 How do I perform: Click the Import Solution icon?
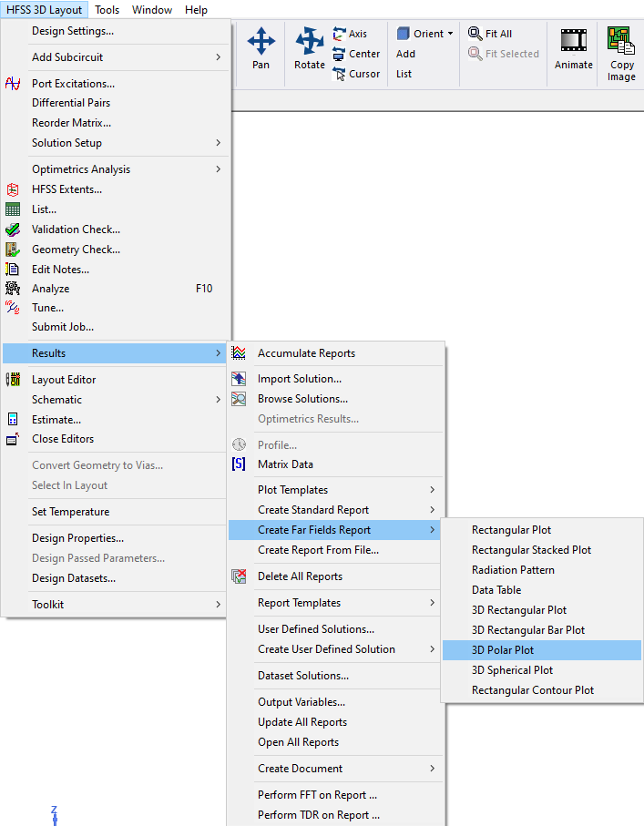239,378
